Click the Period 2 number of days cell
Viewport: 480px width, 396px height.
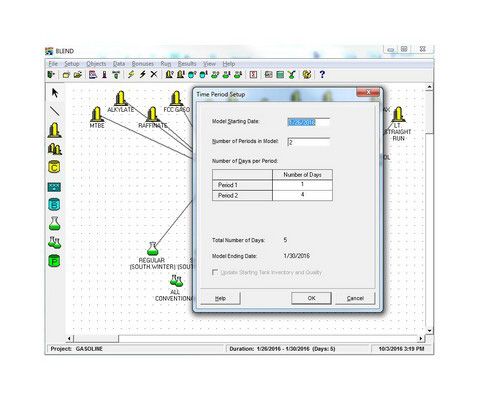click(302, 195)
